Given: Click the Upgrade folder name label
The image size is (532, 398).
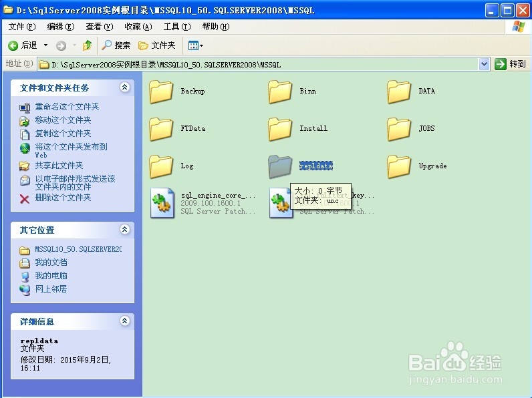Looking at the screenshot, I should pyautogui.click(x=432, y=166).
